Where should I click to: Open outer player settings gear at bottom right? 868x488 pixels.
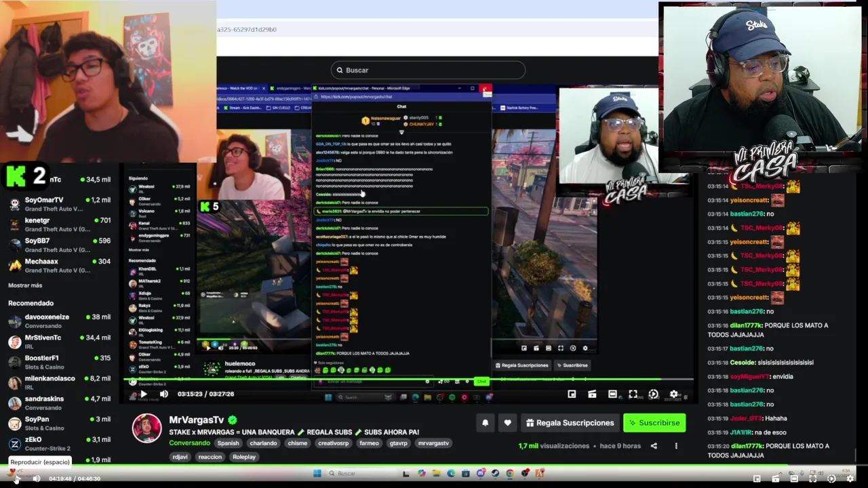click(850, 479)
